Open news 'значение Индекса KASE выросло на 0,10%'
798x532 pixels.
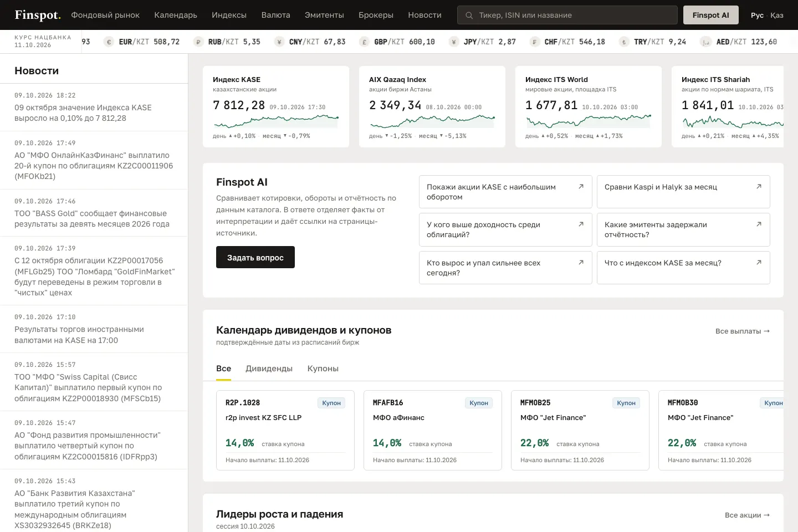94,108
